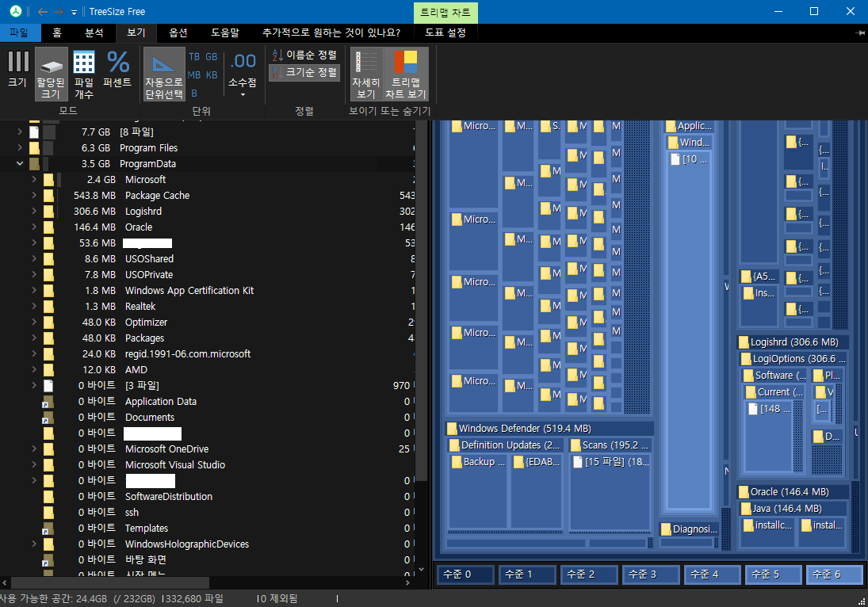Expand the Program Files folder

(20, 147)
